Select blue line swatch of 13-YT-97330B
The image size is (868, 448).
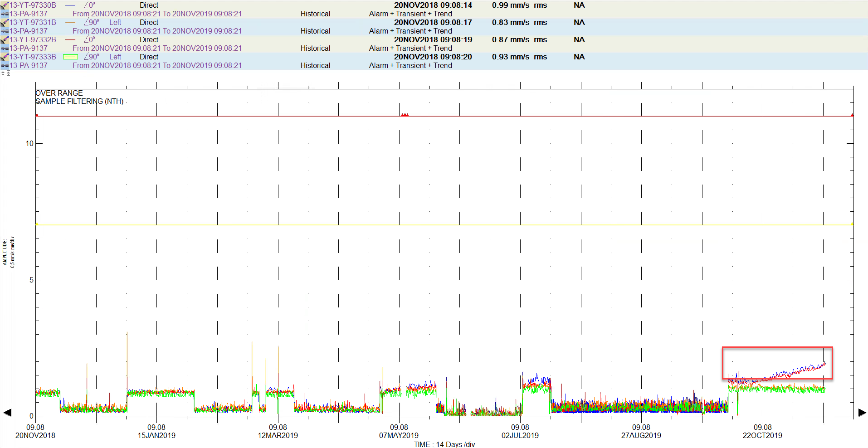pos(70,5)
